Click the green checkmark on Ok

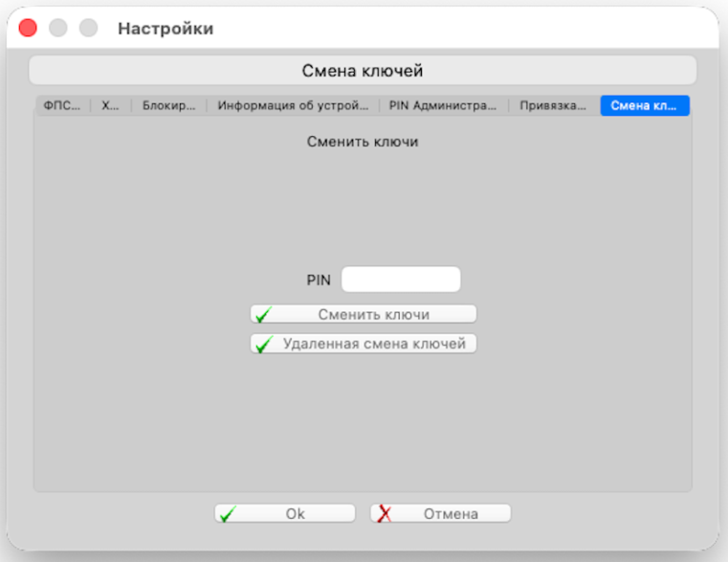pos(228,514)
